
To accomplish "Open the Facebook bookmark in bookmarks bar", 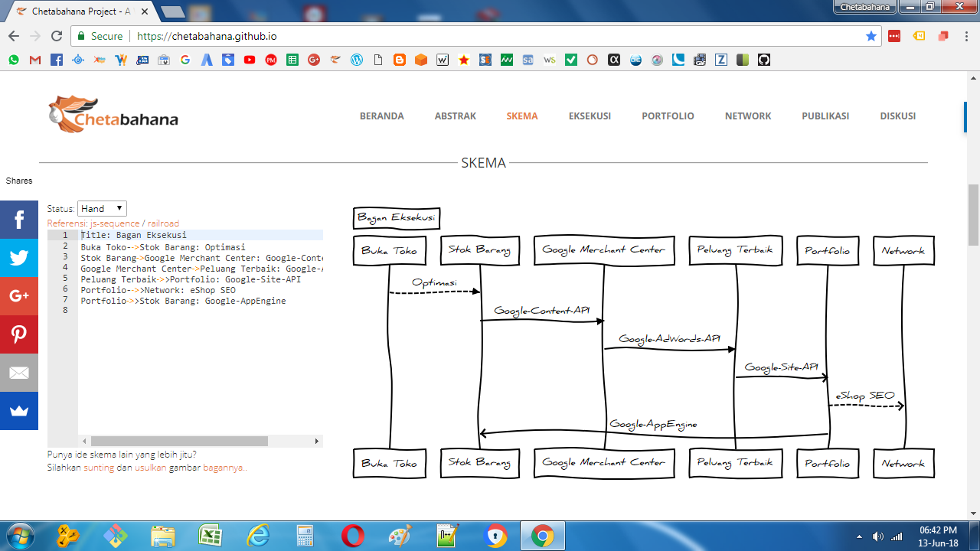I will coord(57,60).
